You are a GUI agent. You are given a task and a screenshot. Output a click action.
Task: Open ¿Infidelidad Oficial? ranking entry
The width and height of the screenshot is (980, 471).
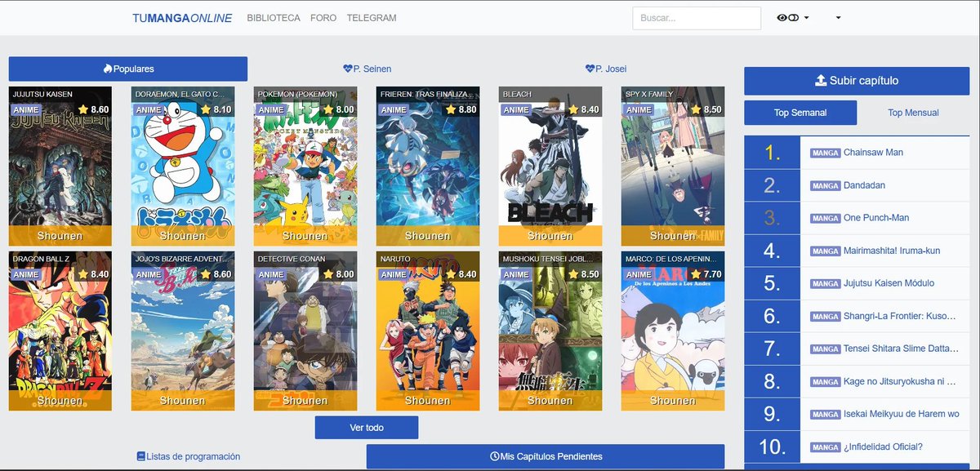tap(883, 447)
